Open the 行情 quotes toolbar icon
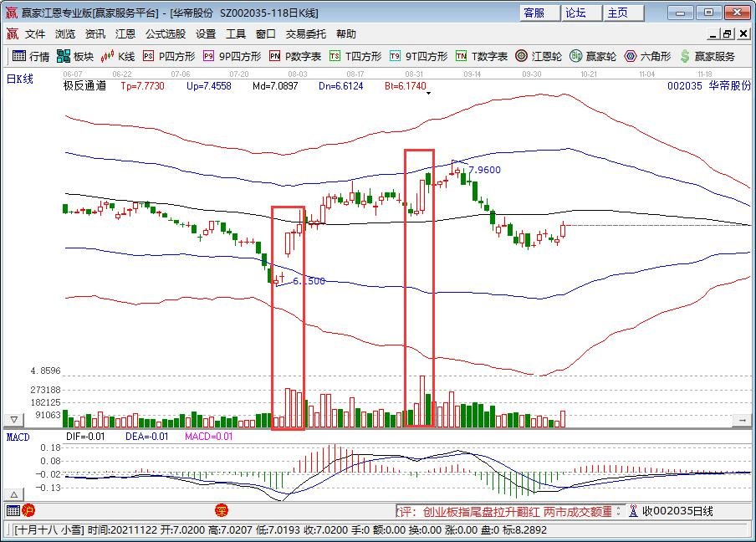This screenshot has height=542, width=756. (x=19, y=56)
